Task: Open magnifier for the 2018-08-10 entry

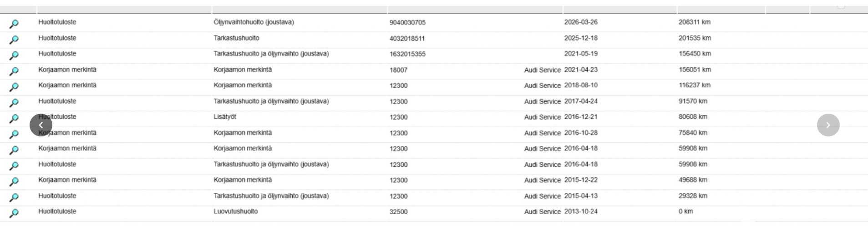Action: 14,87
